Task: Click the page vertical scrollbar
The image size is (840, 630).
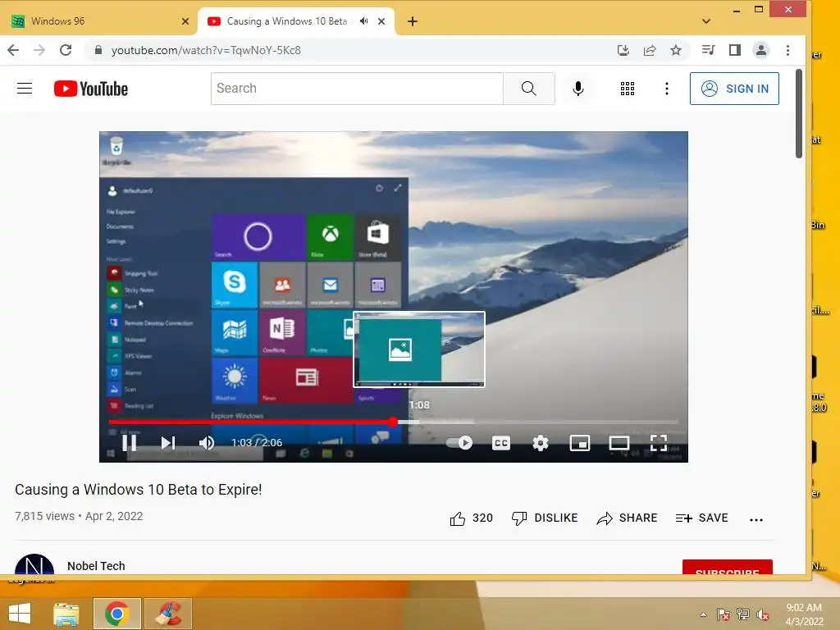Action: click(799, 113)
